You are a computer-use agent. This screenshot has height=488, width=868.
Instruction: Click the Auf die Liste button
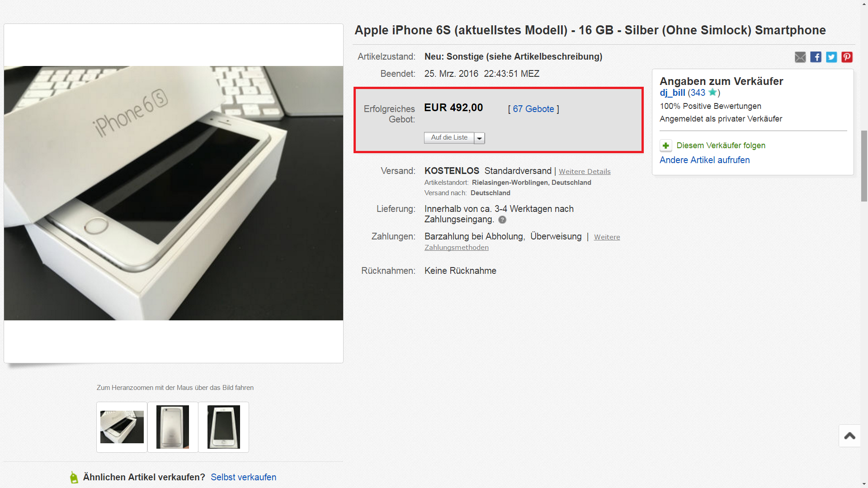[449, 138]
